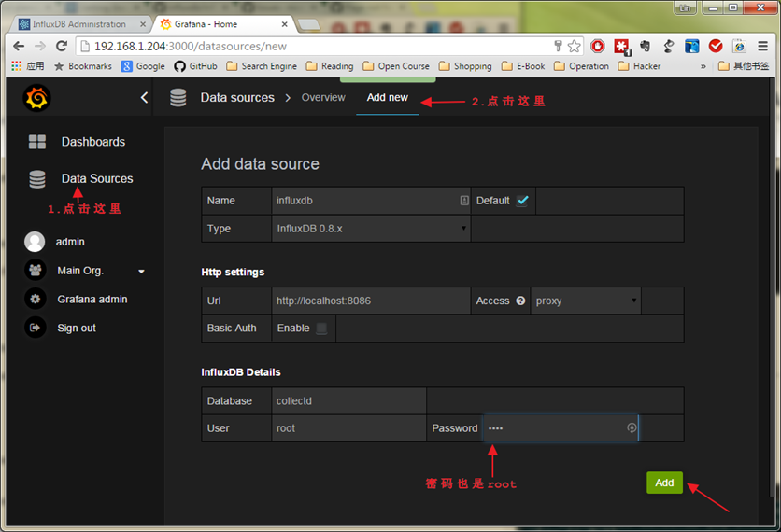
Task: Click the Sign out icon
Action: [x=35, y=329]
